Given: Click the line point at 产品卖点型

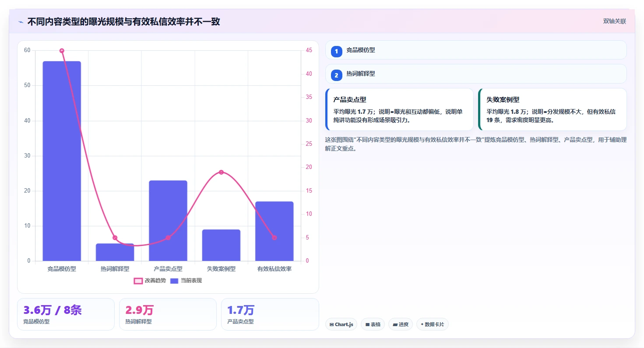Looking at the screenshot, I should tap(168, 238).
